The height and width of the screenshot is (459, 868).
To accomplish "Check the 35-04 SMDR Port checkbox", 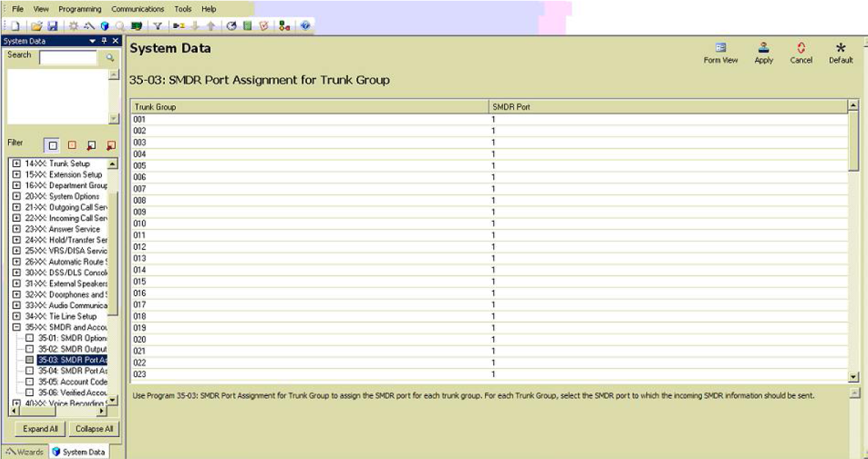I will click(29, 371).
